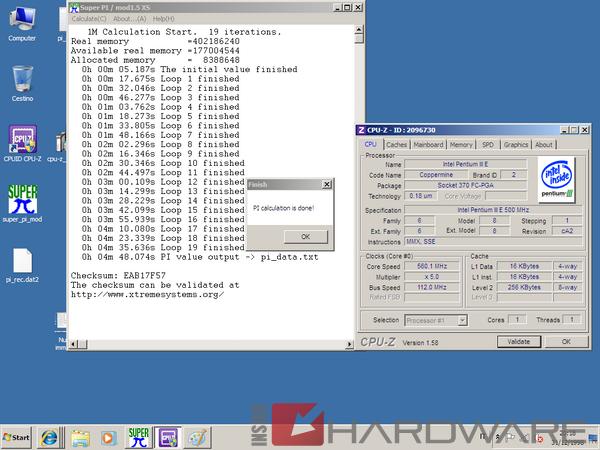Select the super_pi_mod desktop icon
This screenshot has height=450, width=600.
[22, 203]
